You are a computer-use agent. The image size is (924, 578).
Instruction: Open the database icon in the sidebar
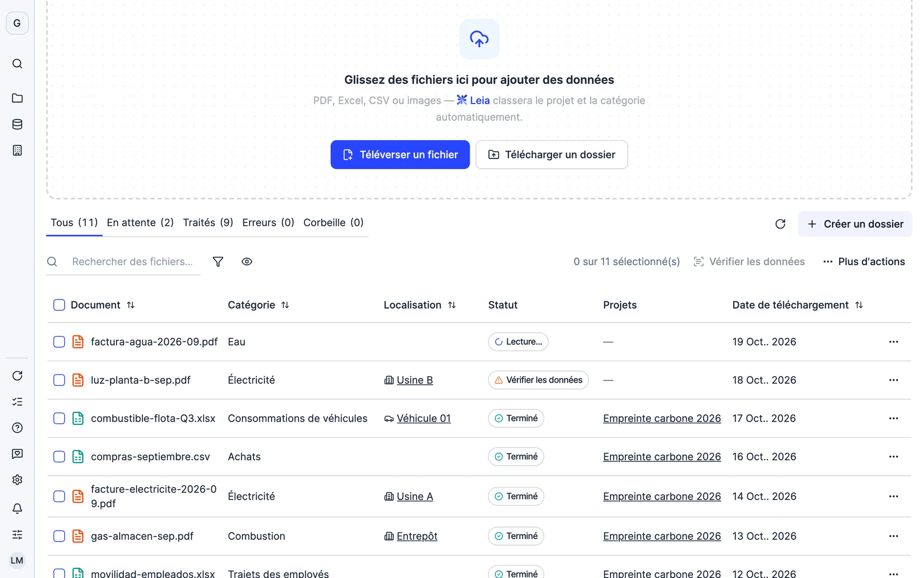point(17,124)
